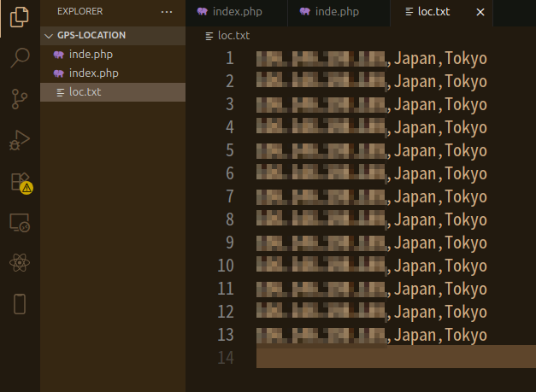Click the mobile device icon in activity bar
The width and height of the screenshot is (536, 392).
[19, 303]
